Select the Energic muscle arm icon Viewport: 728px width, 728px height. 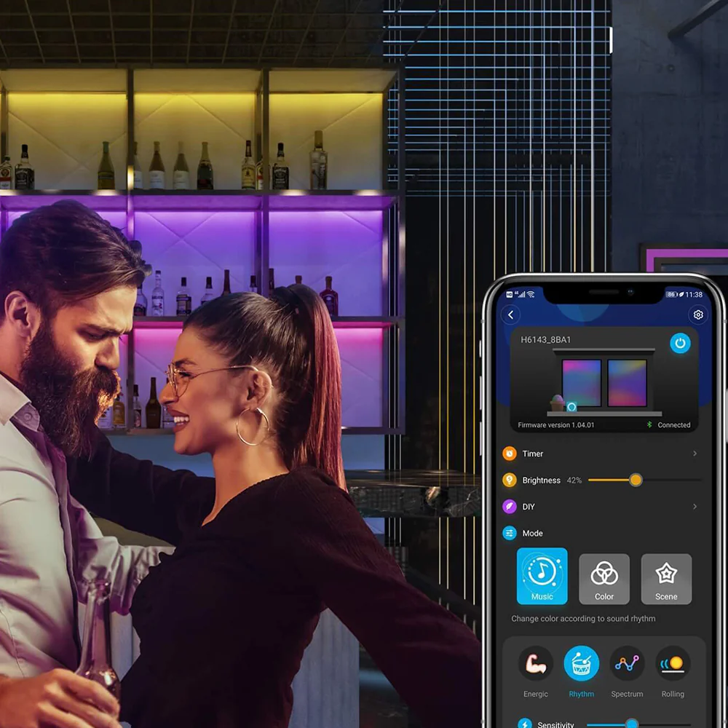point(536,663)
